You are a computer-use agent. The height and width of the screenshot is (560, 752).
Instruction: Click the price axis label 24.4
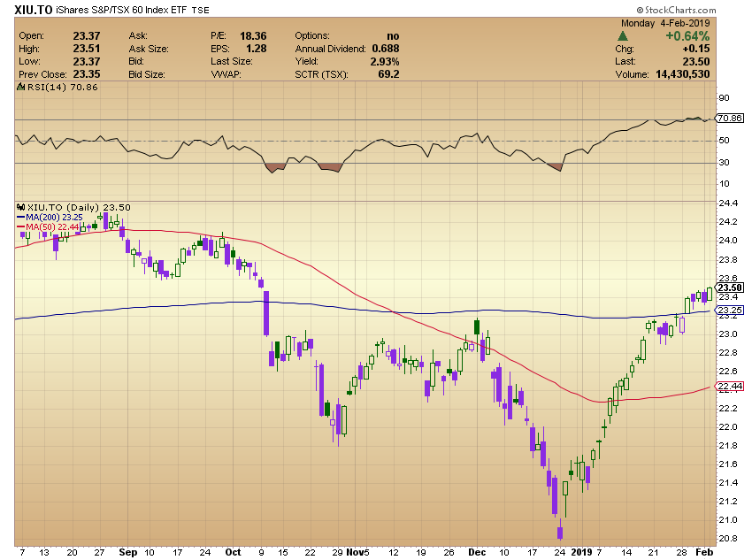728,203
